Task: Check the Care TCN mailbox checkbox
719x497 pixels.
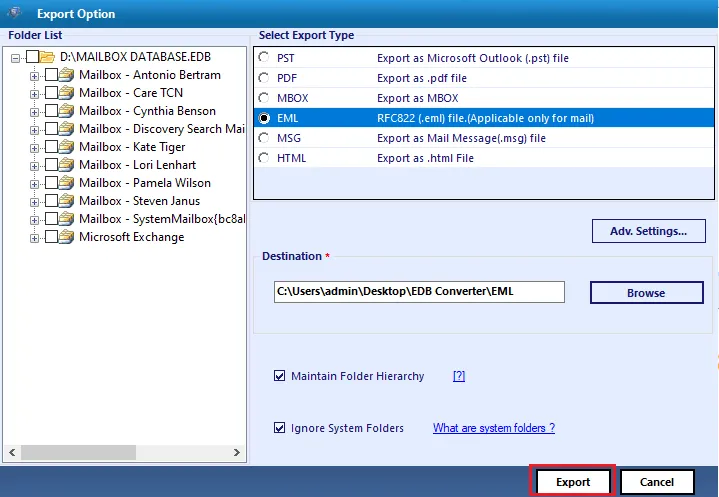Action: [51, 93]
